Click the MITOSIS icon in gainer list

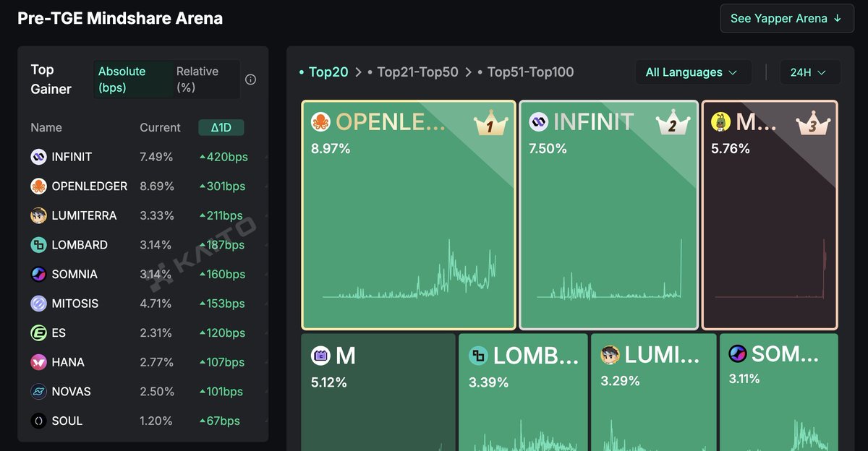[38, 304]
